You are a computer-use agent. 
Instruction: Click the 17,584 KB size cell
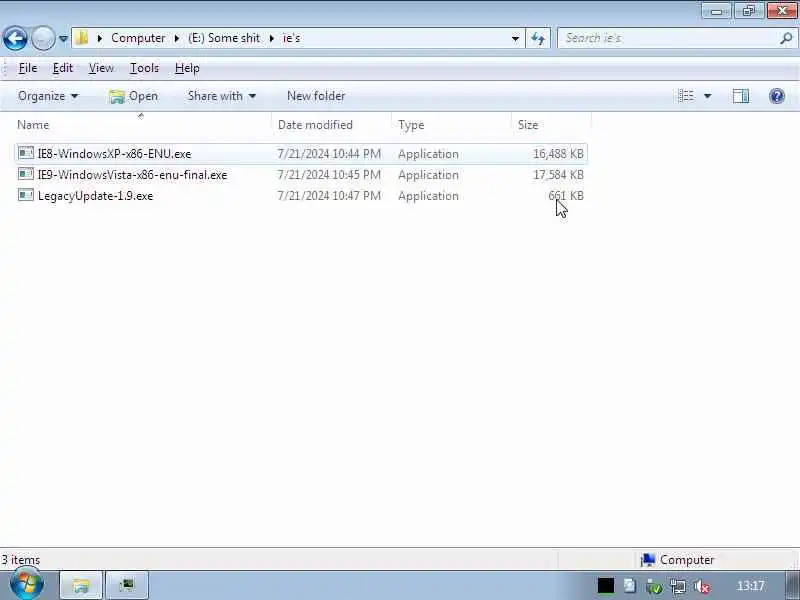click(558, 174)
